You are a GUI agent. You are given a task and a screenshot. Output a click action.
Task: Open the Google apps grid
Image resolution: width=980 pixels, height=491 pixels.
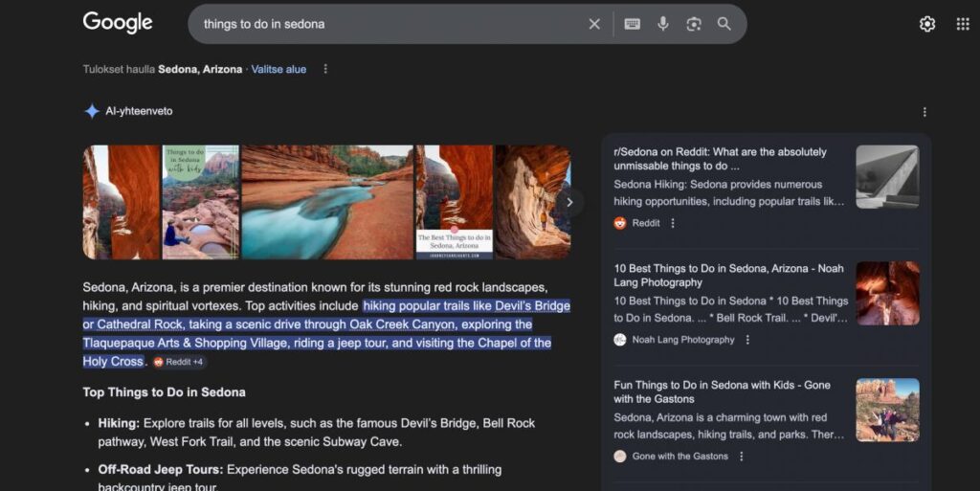(x=963, y=24)
